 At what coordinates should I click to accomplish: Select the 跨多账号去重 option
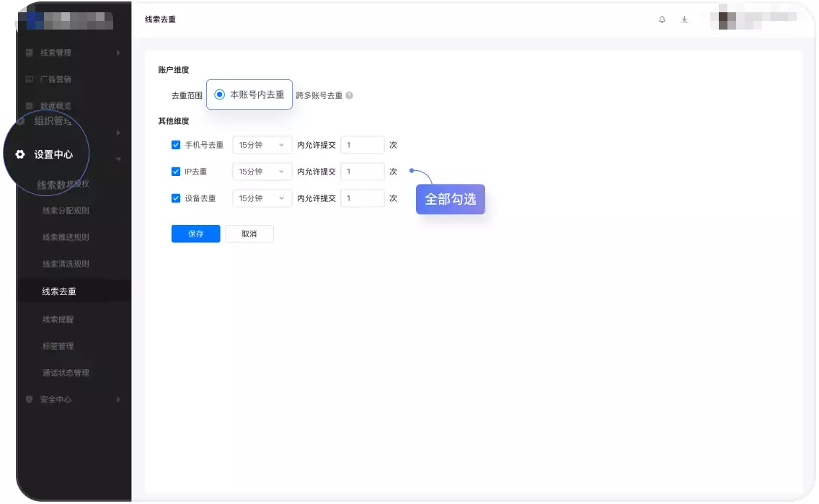coord(319,95)
